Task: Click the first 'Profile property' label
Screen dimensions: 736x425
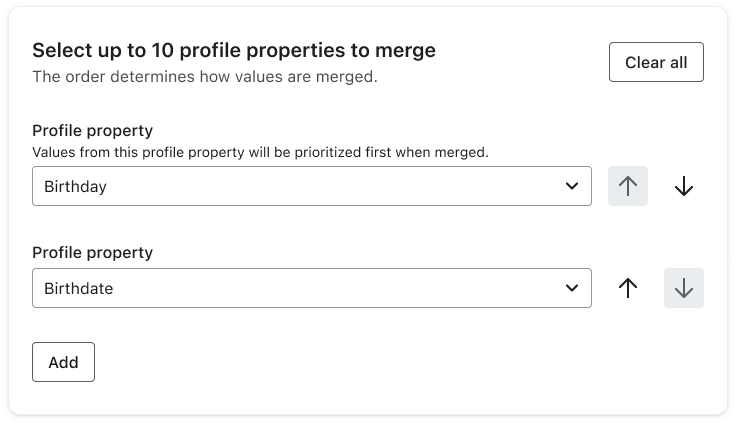Action: pyautogui.click(x=92, y=131)
